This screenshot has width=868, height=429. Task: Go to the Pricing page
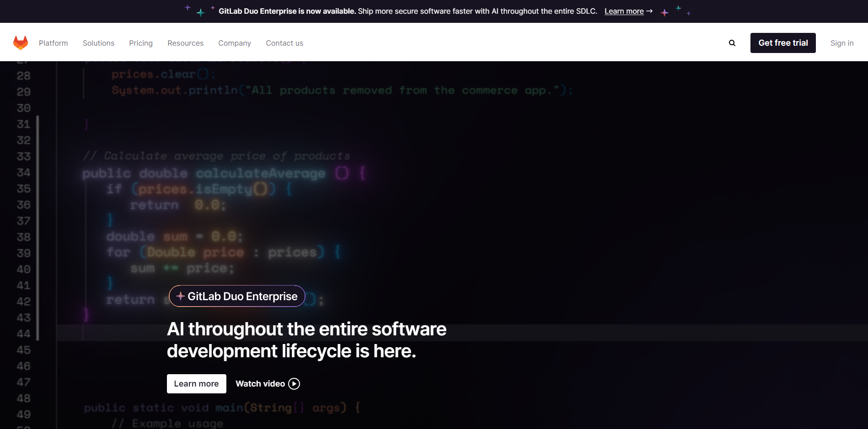point(141,43)
